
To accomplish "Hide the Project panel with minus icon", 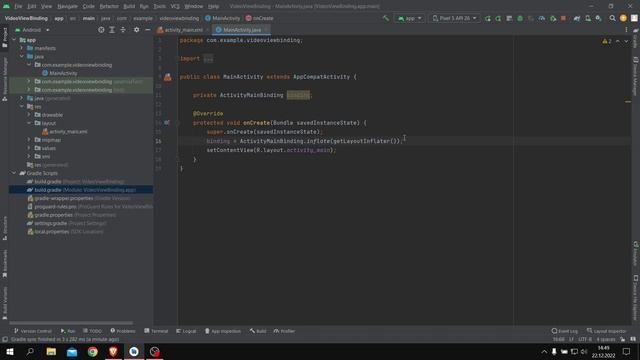I will [147, 30].
